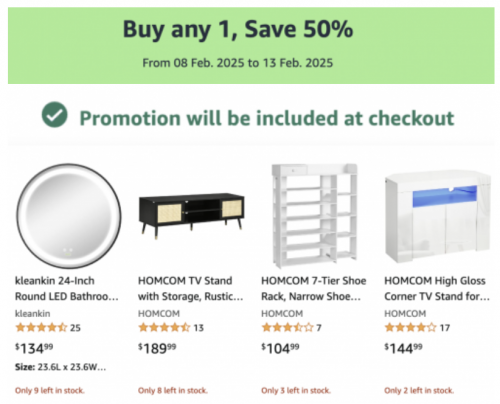Click the kleankin brand name
Image resolution: width=500 pixels, height=404 pixels.
click(33, 314)
